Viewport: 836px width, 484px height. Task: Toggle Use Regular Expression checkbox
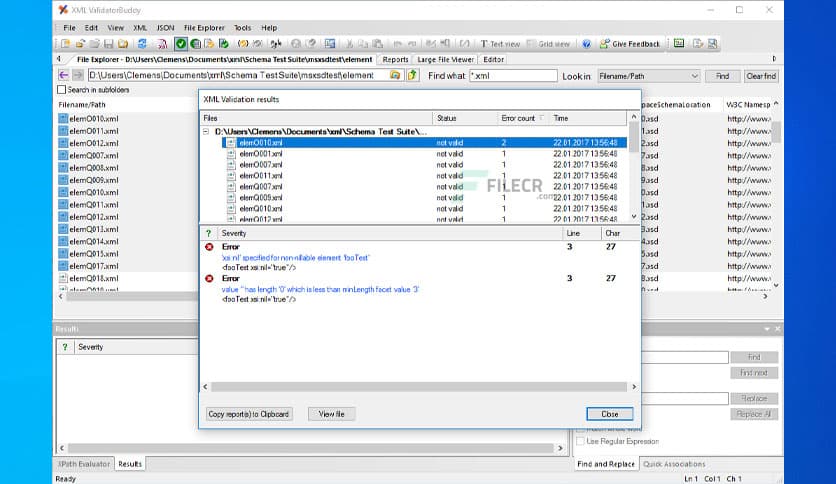click(x=581, y=441)
